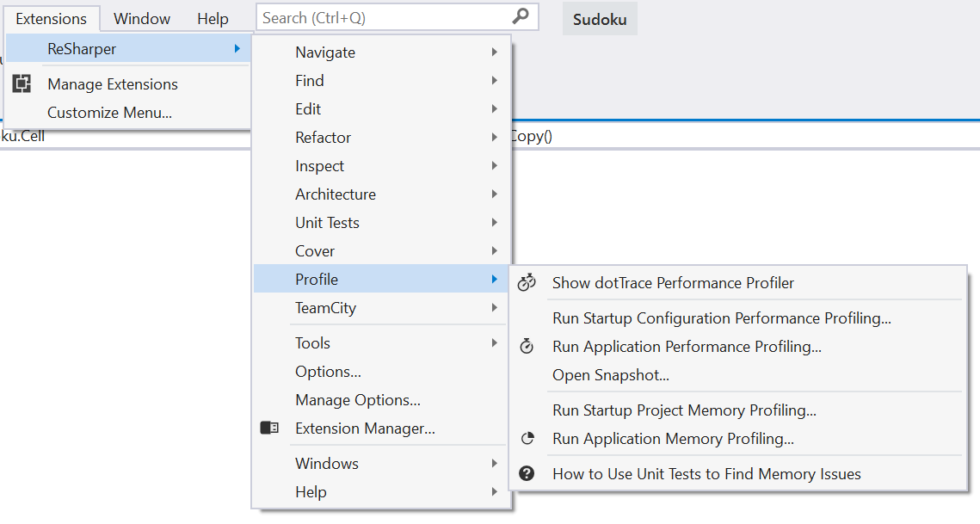The image size is (980, 524).
Task: Open the Navigate submenu arrow
Action: tap(495, 52)
